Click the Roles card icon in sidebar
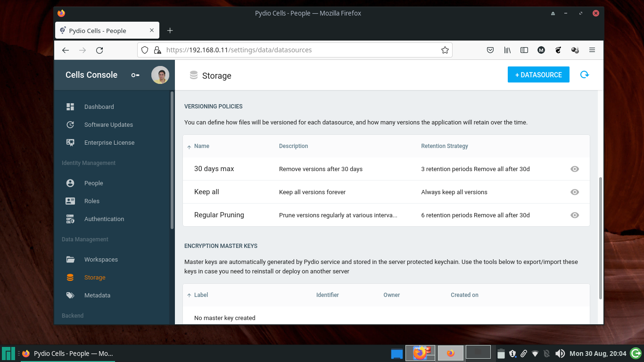The width and height of the screenshot is (644, 362). (70, 201)
